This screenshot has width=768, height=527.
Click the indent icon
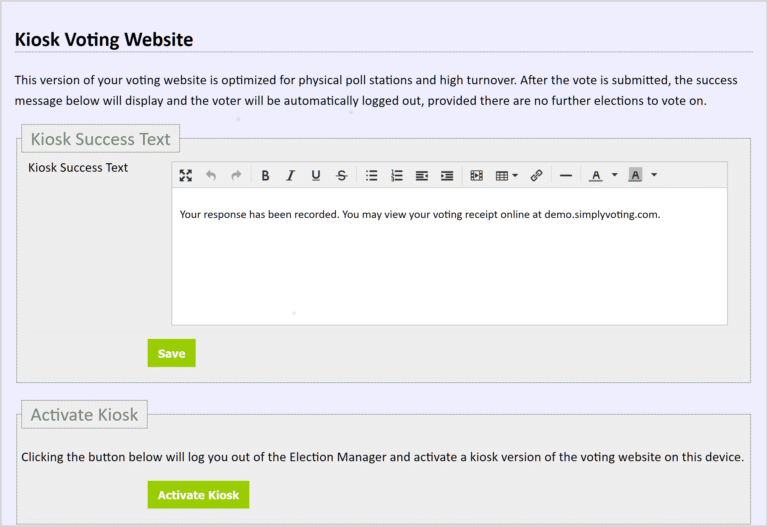(x=447, y=175)
